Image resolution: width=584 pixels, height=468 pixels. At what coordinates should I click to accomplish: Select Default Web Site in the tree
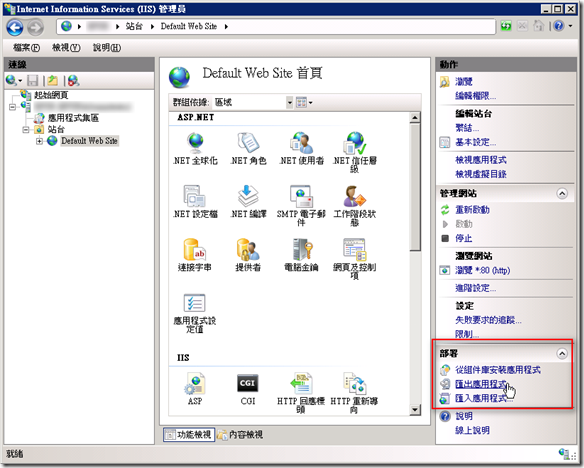89,141
